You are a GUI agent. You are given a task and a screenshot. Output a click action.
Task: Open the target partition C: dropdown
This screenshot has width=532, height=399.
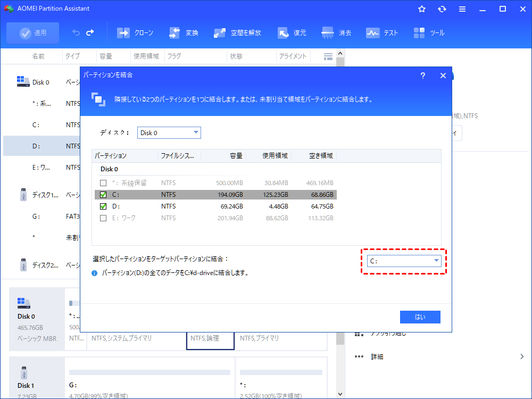404,261
